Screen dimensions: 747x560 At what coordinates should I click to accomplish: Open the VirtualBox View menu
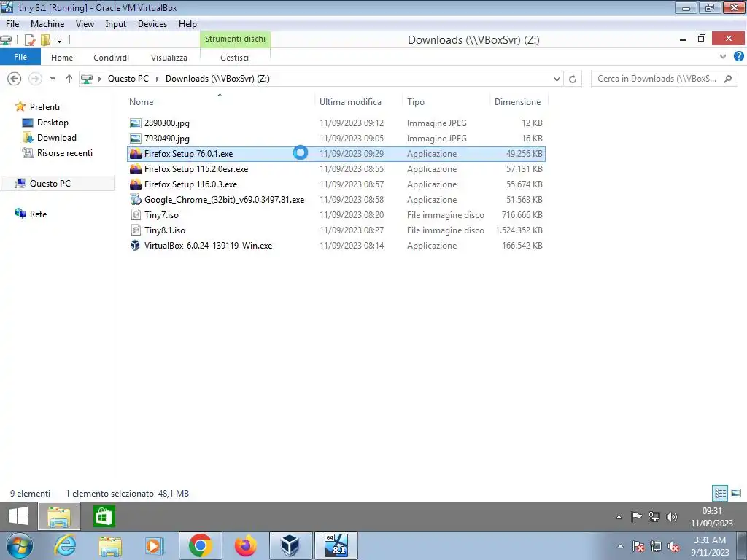(85, 24)
